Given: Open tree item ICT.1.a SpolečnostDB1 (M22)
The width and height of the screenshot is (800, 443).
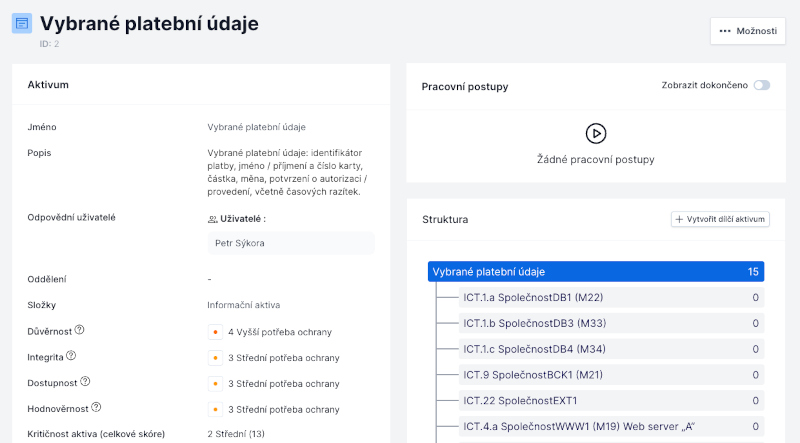Looking at the screenshot, I should (533, 297).
